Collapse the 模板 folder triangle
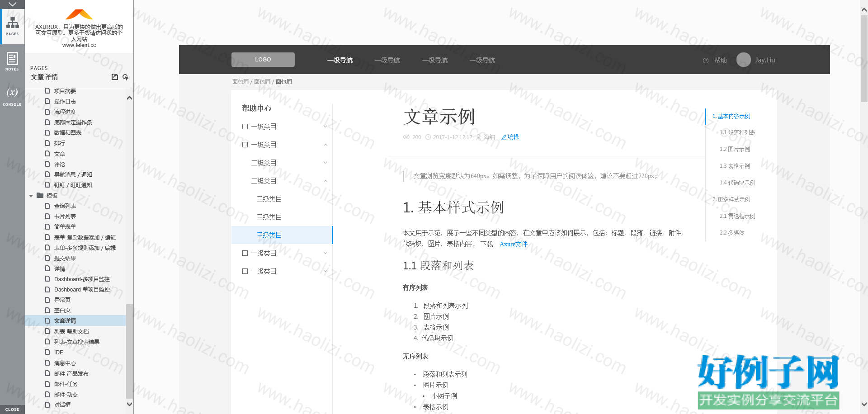This screenshot has height=414, width=868. coord(31,196)
